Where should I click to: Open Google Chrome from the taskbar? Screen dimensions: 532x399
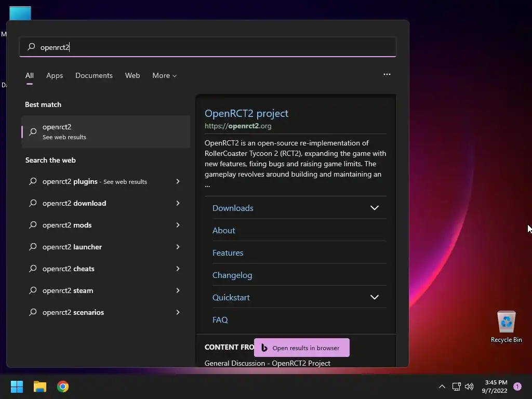pyautogui.click(x=63, y=387)
